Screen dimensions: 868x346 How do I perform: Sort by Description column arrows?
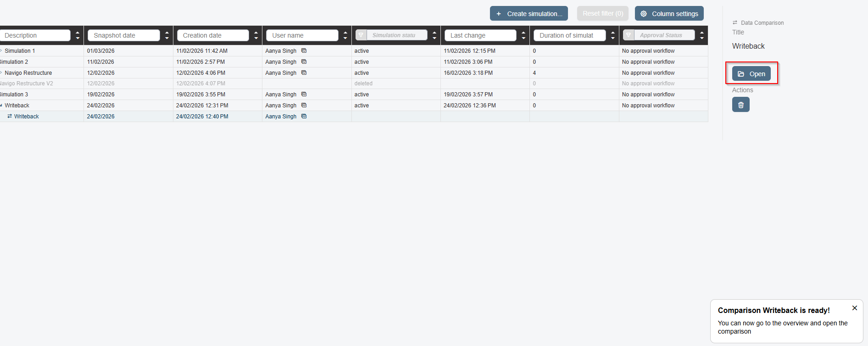[78, 35]
